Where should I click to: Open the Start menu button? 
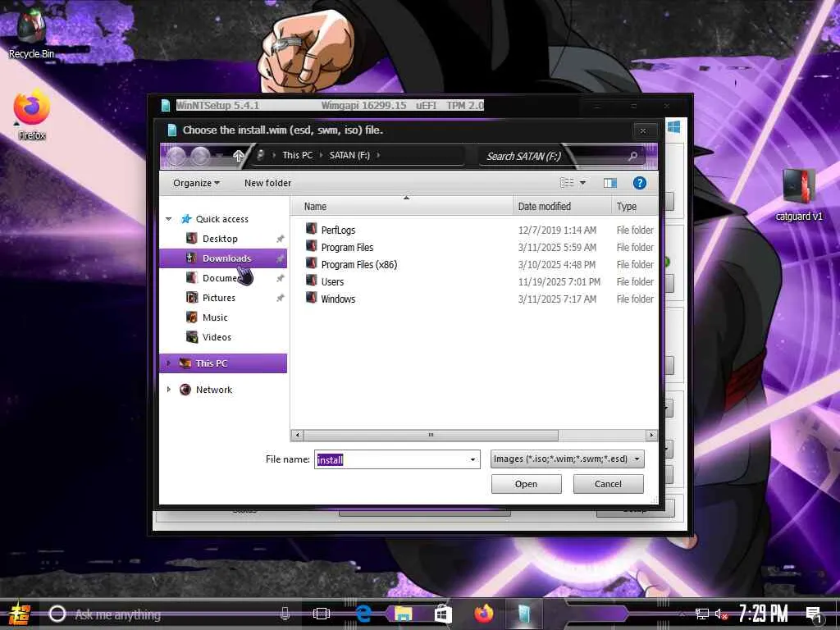point(20,614)
